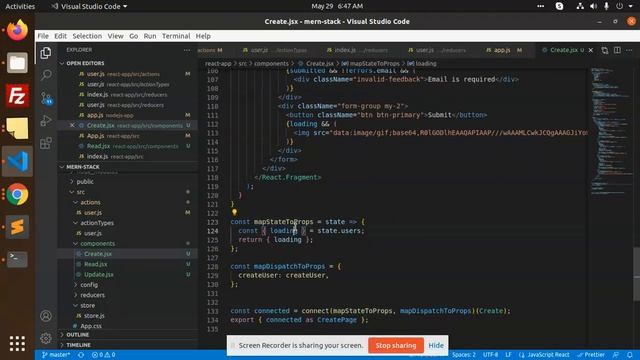Open the Terminal menu
This screenshot has height=360, width=640.
click(176, 36)
